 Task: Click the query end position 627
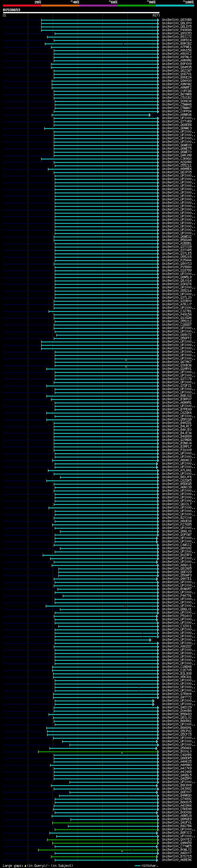(x=155, y=15)
